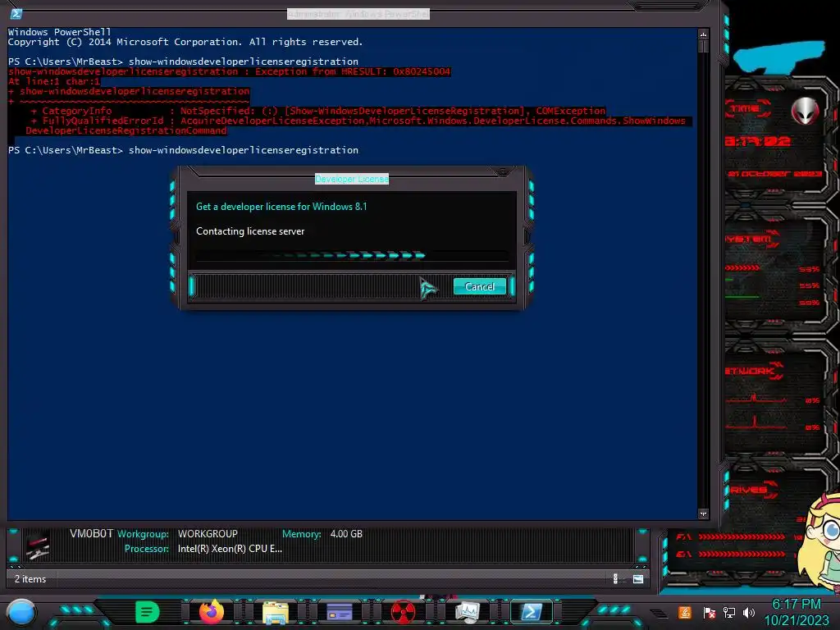Viewport: 840px width, 630px height.
Task: Launch Firefox from the taskbar
Action: 211,612
